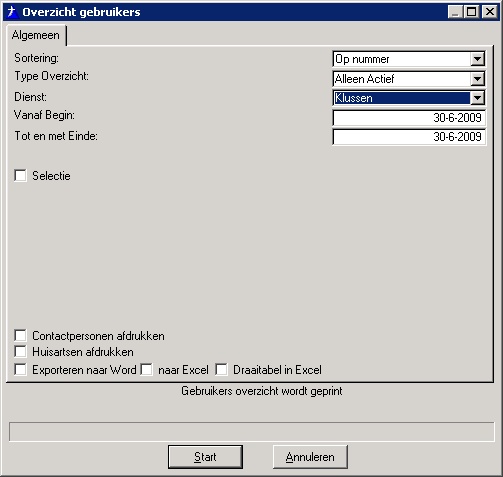
Task: Check Draaitabel in Excel option
Action: pos(221,369)
